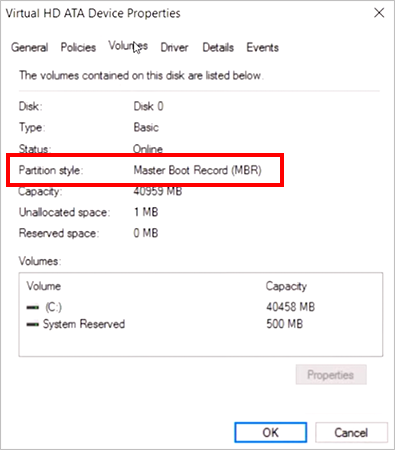This screenshot has width=395, height=450.
Task: Click the drive icon beside (C:)
Action: coord(33,307)
